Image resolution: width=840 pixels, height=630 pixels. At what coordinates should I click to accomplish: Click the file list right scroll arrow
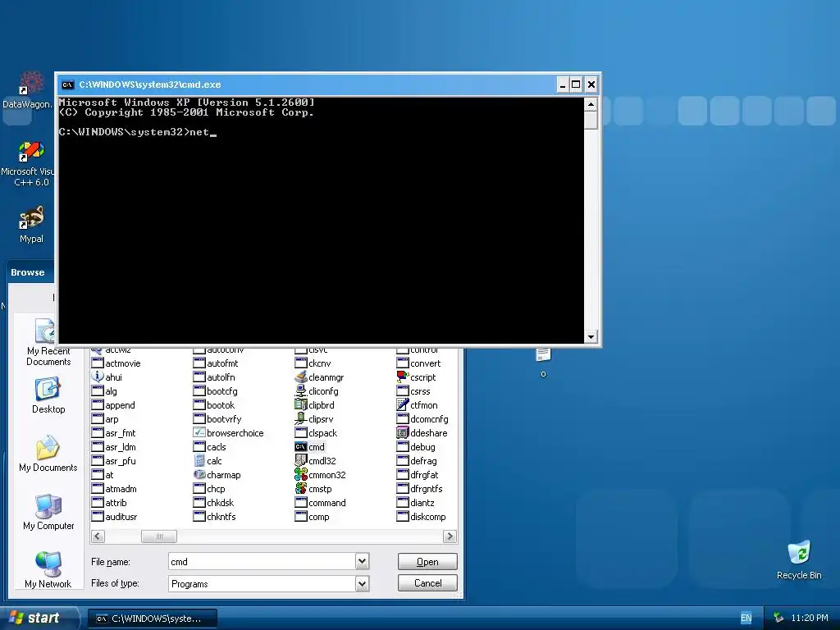(450, 536)
